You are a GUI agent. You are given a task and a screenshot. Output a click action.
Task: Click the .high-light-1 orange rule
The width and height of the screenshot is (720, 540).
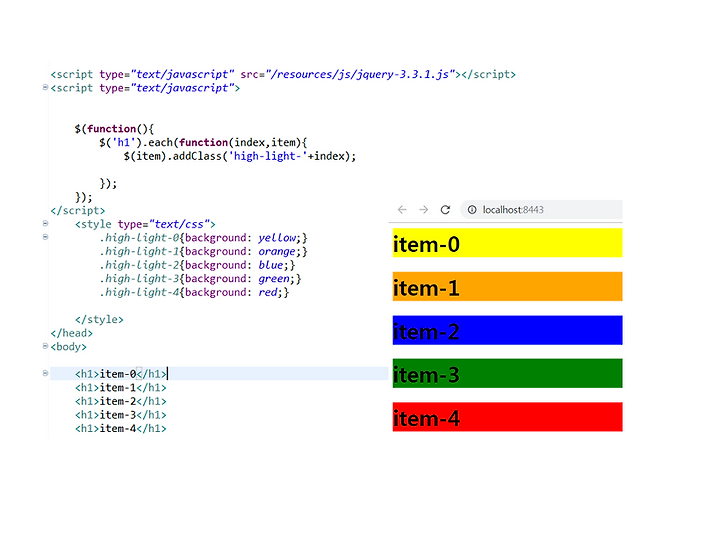coord(203,252)
